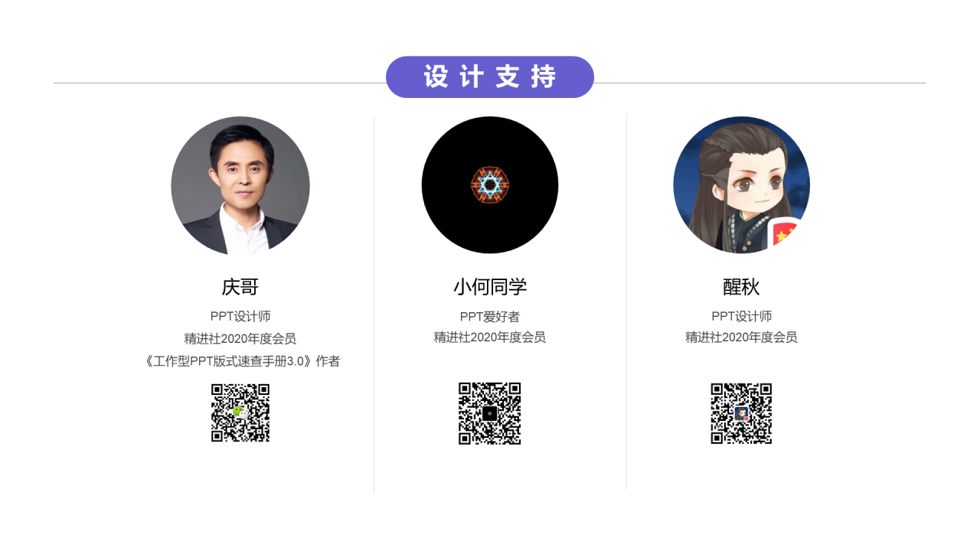Click the small avatar inside 醒秋's QR code
The width and height of the screenshot is (980, 551).
coord(741,413)
